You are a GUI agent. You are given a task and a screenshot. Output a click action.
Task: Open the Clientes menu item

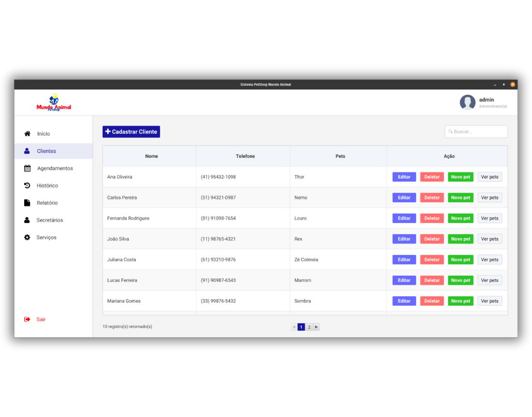pyautogui.click(x=46, y=151)
